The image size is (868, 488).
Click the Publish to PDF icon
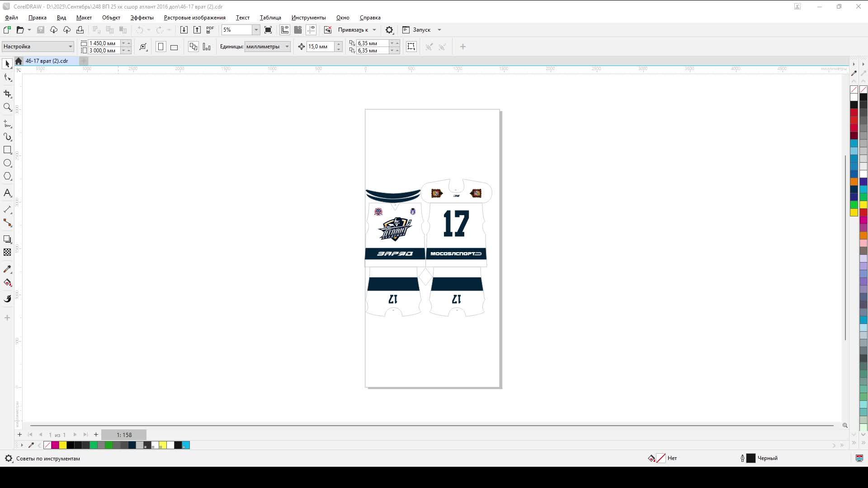tap(210, 30)
